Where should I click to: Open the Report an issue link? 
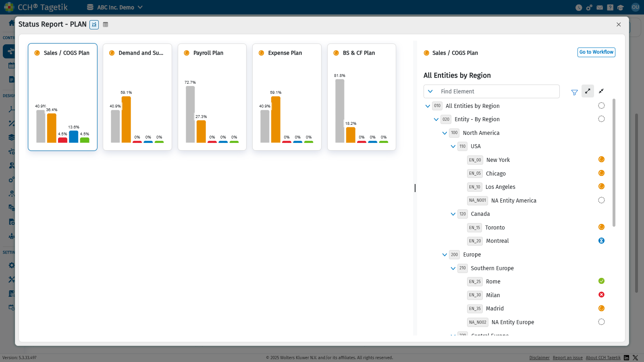[567, 358]
